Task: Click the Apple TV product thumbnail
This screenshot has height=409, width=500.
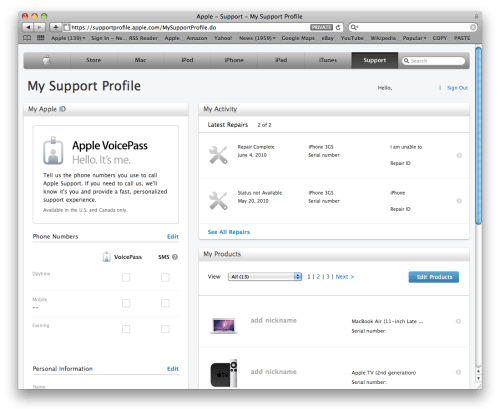Action: [224, 373]
